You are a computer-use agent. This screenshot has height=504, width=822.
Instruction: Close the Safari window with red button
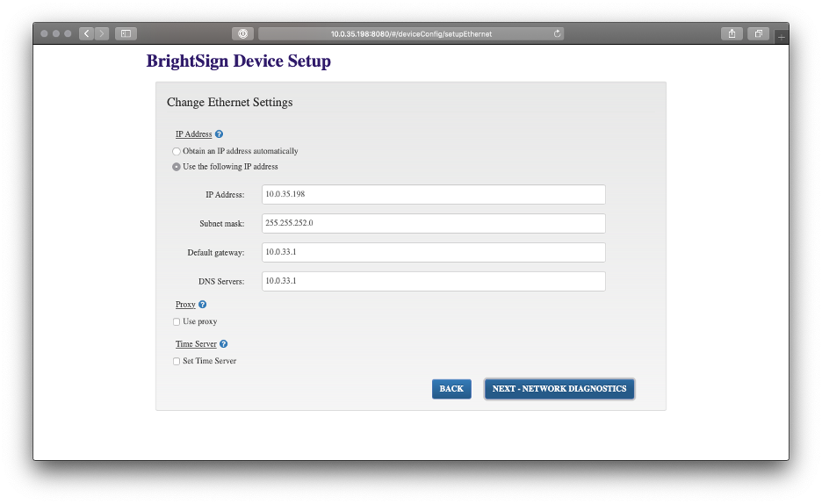click(x=44, y=33)
